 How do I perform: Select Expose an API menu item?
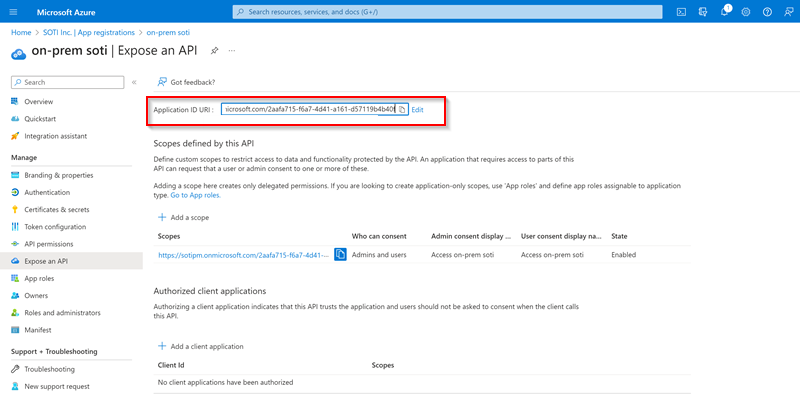click(71, 261)
